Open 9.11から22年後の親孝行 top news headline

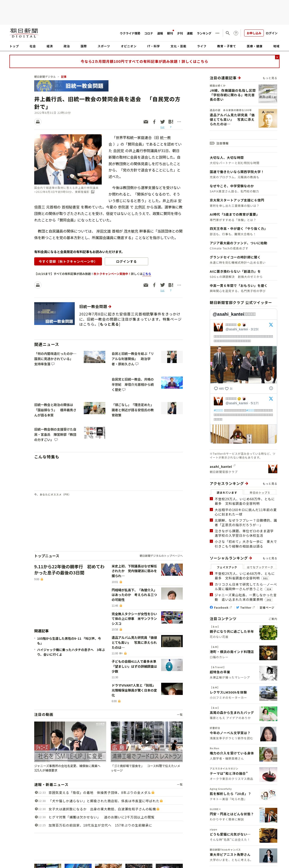(69, 570)
